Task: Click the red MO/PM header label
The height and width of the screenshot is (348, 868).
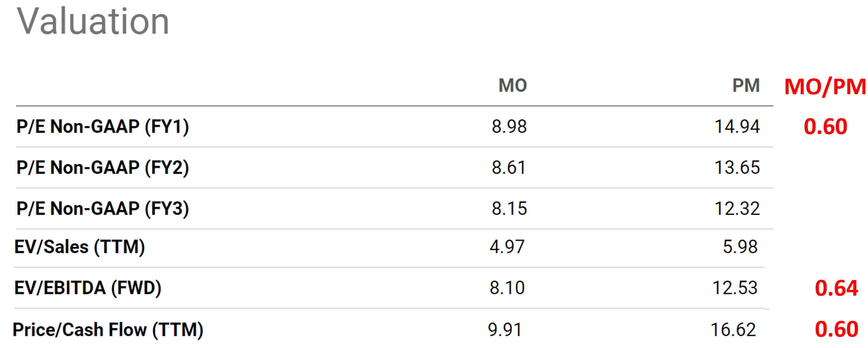Action: click(825, 87)
